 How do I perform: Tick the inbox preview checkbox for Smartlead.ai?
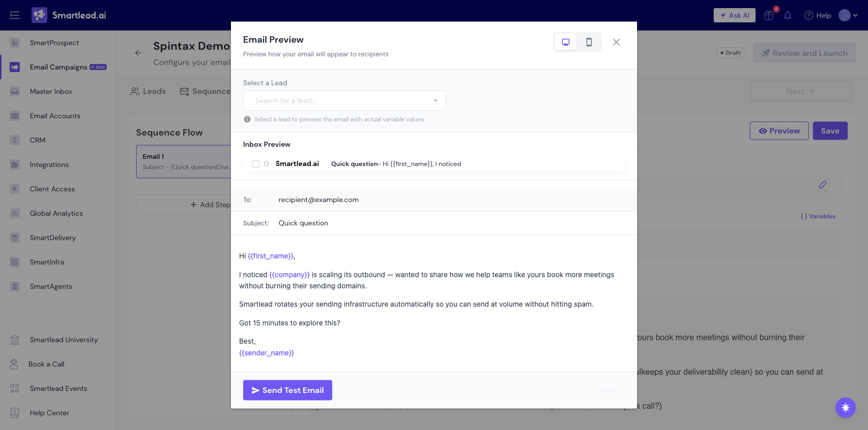[x=256, y=163]
